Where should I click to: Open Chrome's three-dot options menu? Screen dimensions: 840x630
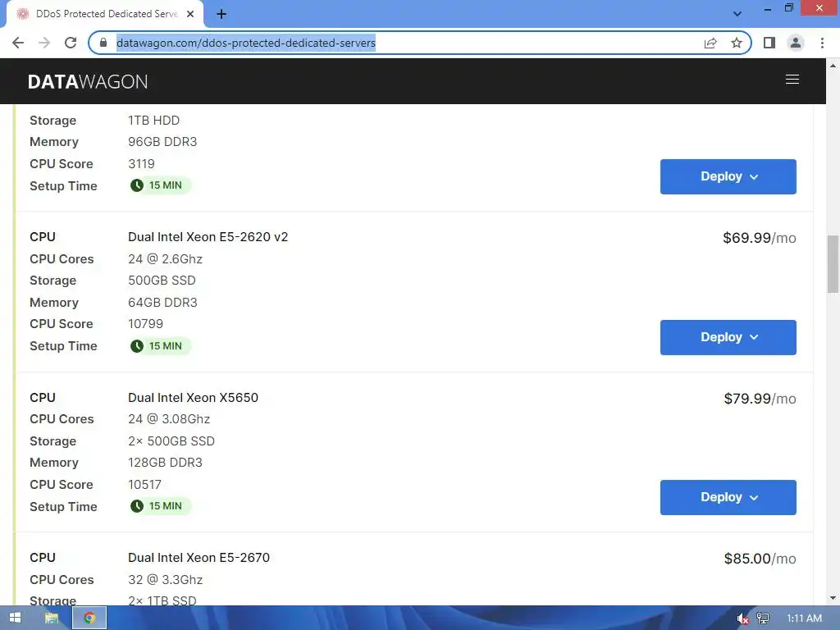(822, 43)
